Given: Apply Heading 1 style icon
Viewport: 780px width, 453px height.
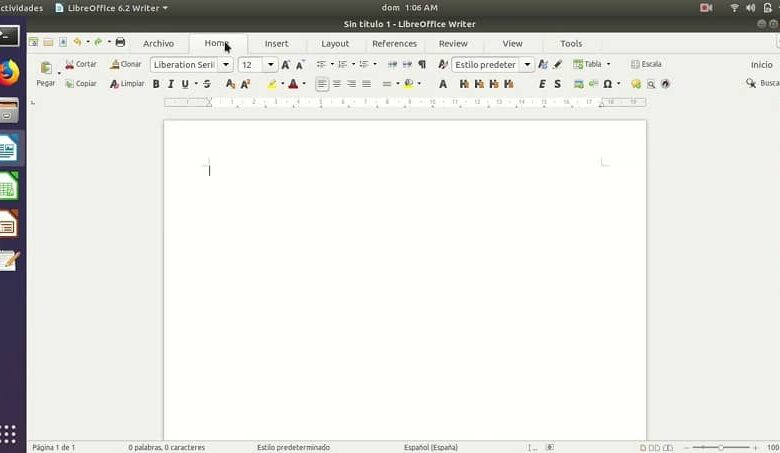Looking at the screenshot, I should 464,84.
